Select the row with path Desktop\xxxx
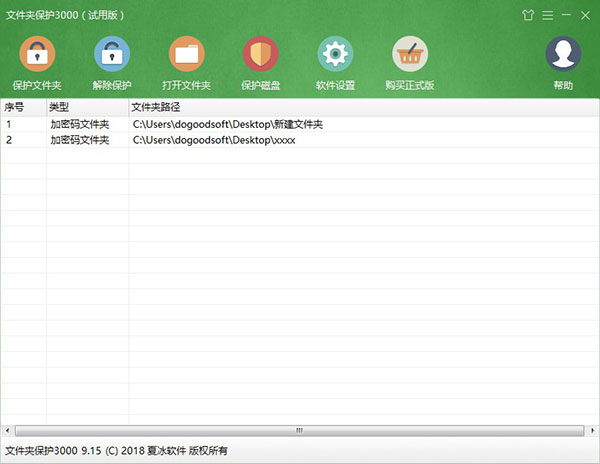The height and width of the screenshot is (464, 600). tap(214, 140)
